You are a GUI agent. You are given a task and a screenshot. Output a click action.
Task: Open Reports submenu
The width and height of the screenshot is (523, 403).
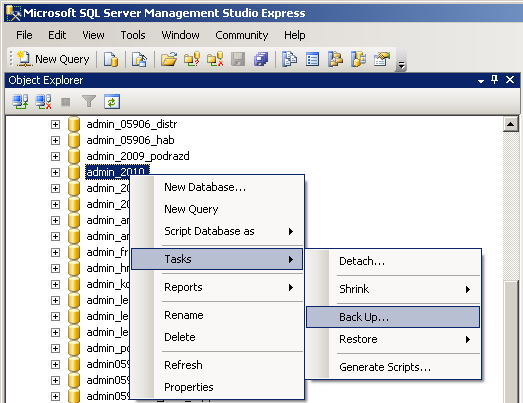click(217, 287)
